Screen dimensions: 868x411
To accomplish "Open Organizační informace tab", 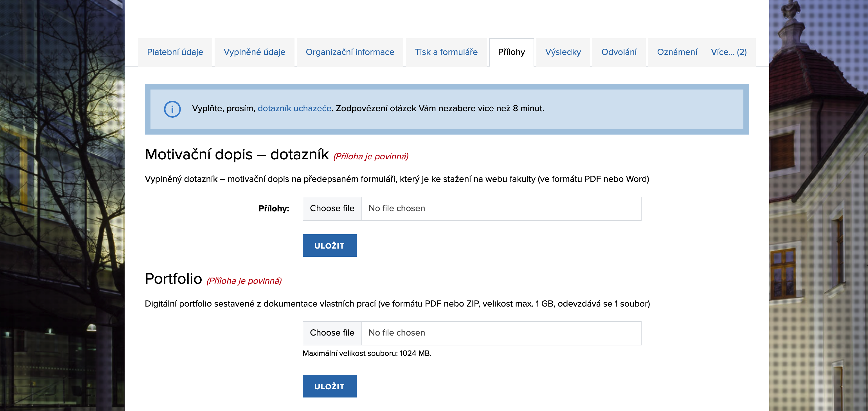I will point(350,52).
